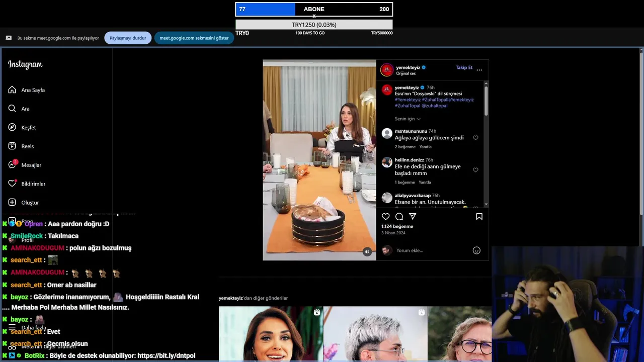The height and width of the screenshot is (362, 644).
Task: Open the emoji picker in comment box
Action: point(476,250)
